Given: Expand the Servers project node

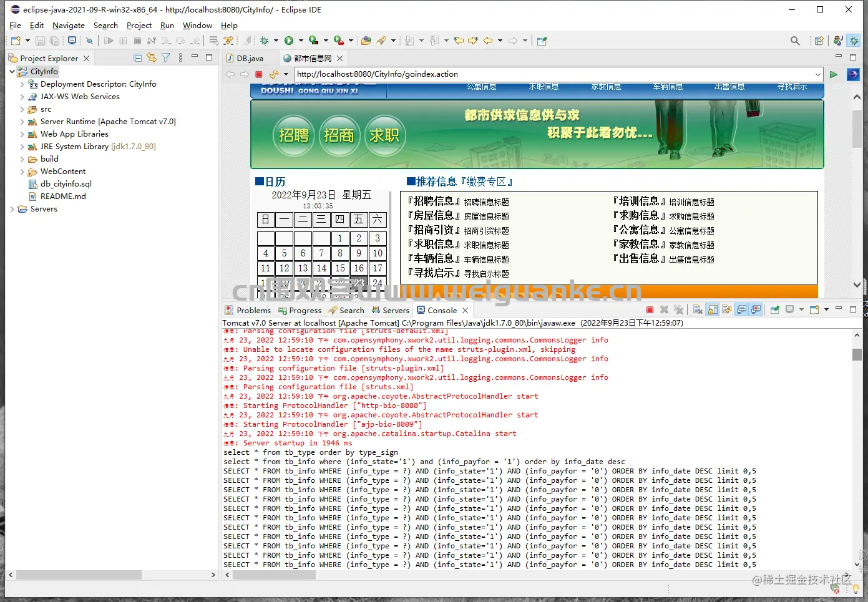Looking at the screenshot, I should pyautogui.click(x=12, y=209).
